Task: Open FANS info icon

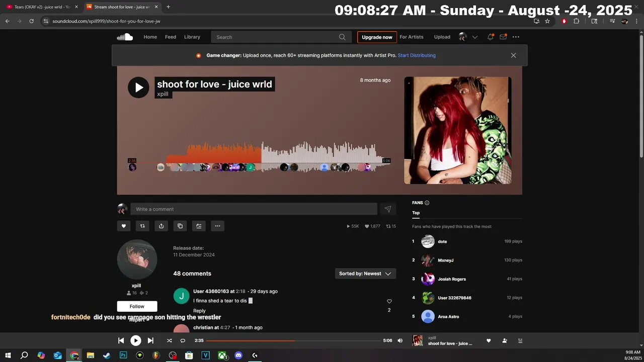Action: coord(427,203)
